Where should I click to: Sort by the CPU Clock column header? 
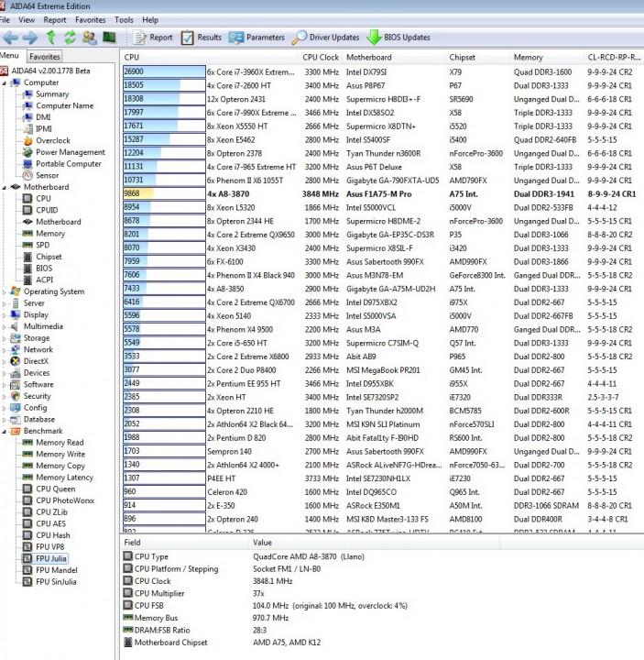pos(321,57)
